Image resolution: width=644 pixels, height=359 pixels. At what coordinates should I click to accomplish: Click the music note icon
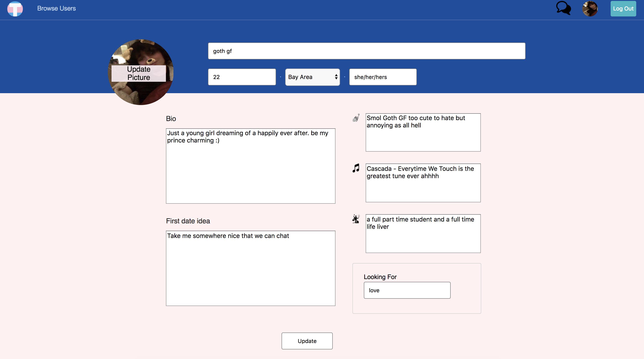click(x=356, y=168)
